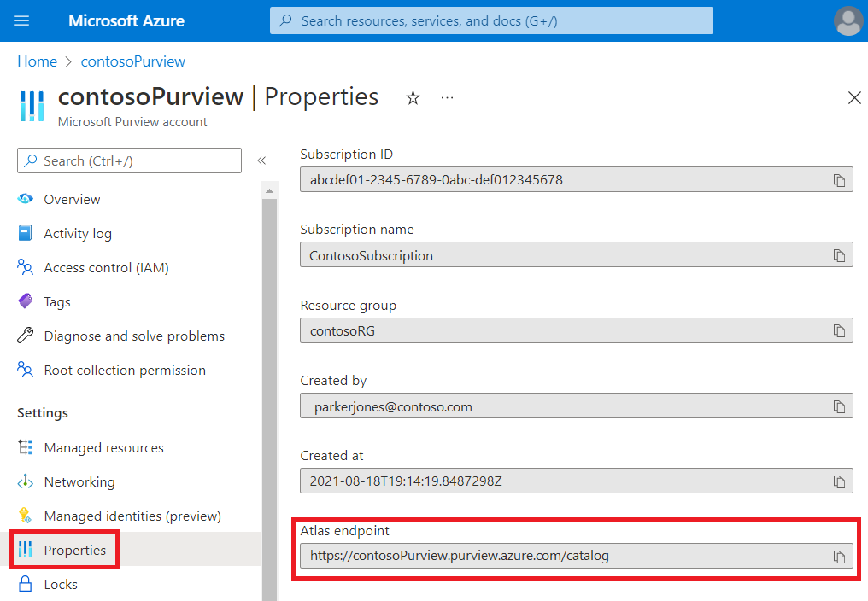Copy the Subscription ID value
The image size is (868, 601).
coord(840,179)
